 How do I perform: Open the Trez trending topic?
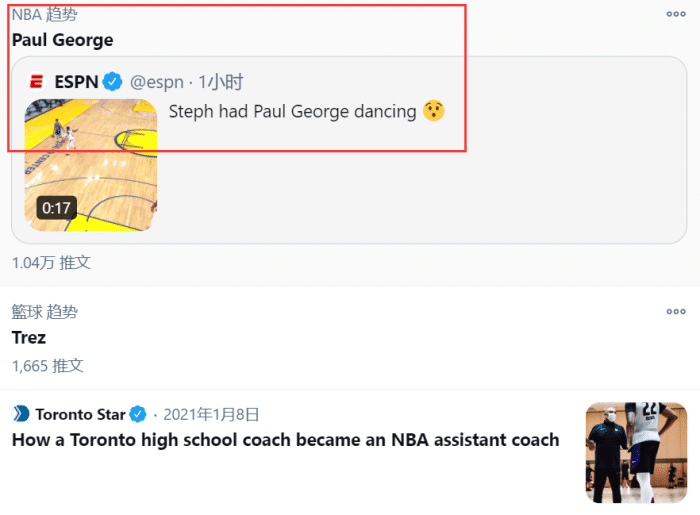pyautogui.click(x=29, y=338)
